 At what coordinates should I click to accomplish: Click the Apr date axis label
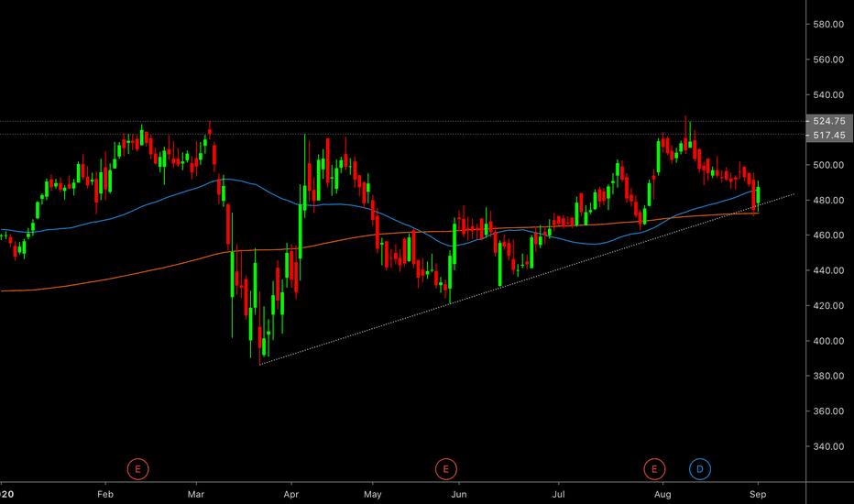click(291, 494)
